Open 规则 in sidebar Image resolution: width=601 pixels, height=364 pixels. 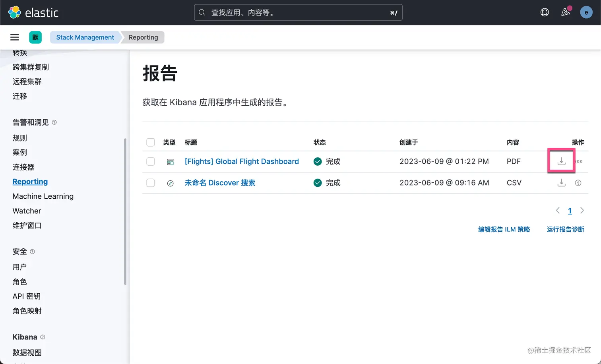click(x=20, y=138)
